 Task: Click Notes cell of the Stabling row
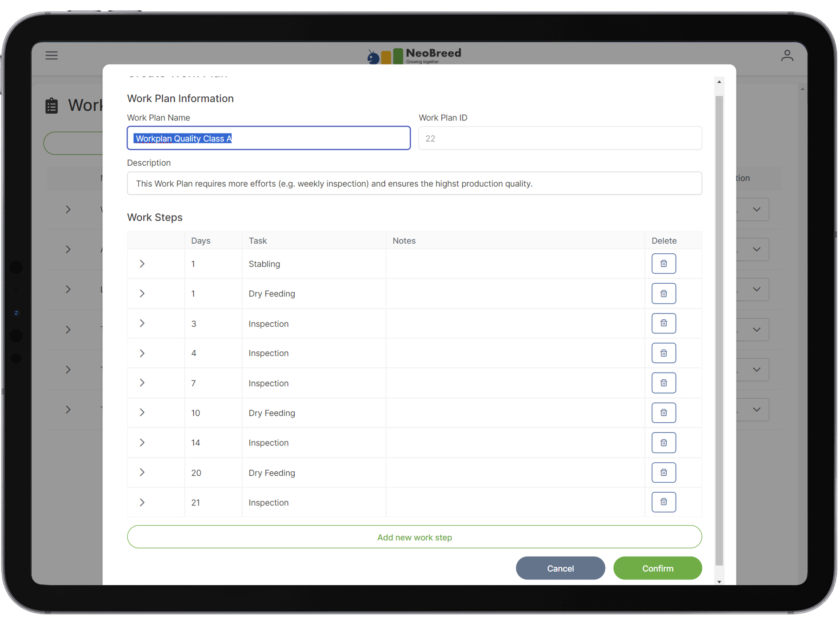(515, 264)
